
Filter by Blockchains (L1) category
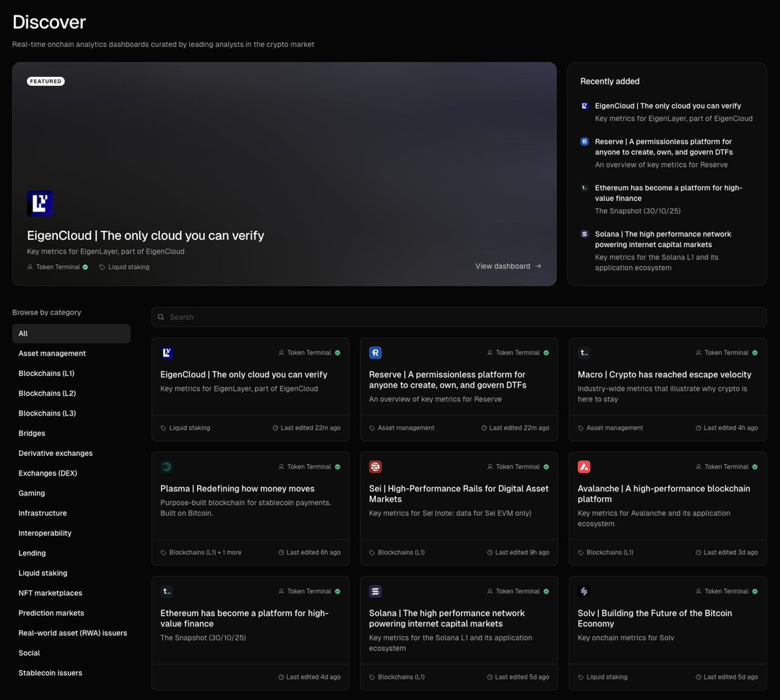(x=47, y=373)
